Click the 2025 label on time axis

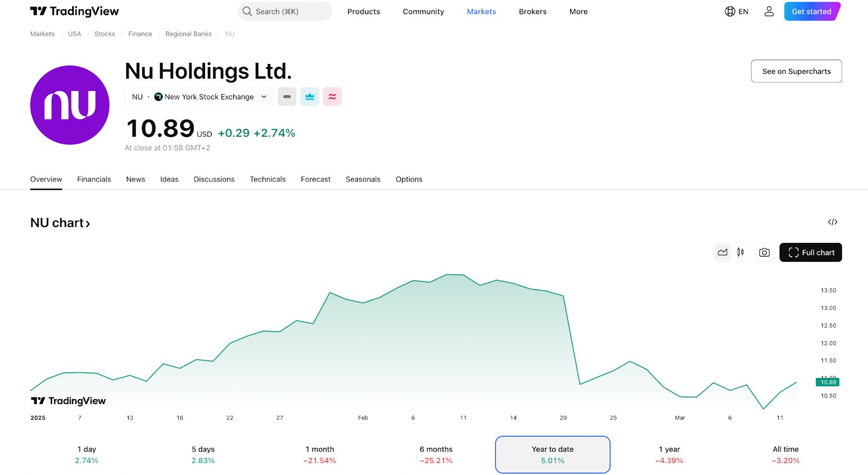click(38, 418)
